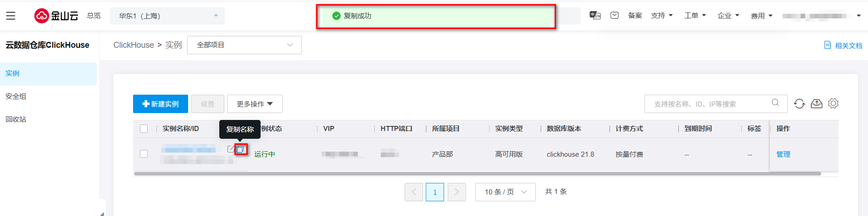Open the 10 条/页 page size dropdown
868x216 pixels.
[506, 192]
